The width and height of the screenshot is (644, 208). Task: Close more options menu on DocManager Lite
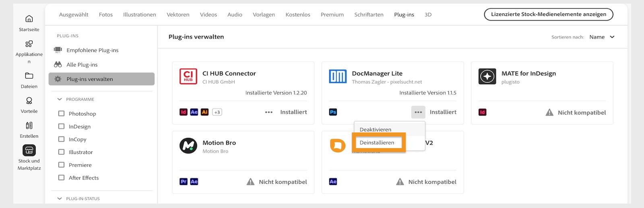click(x=418, y=112)
